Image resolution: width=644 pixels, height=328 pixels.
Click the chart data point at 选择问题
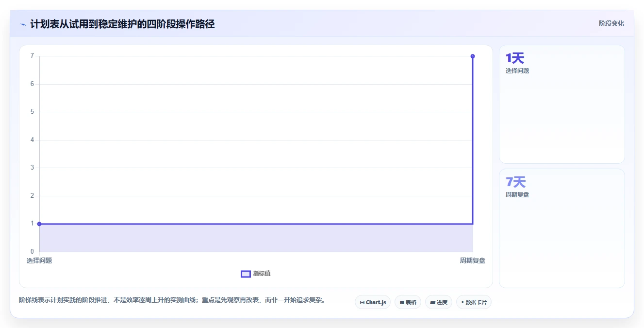(39, 224)
